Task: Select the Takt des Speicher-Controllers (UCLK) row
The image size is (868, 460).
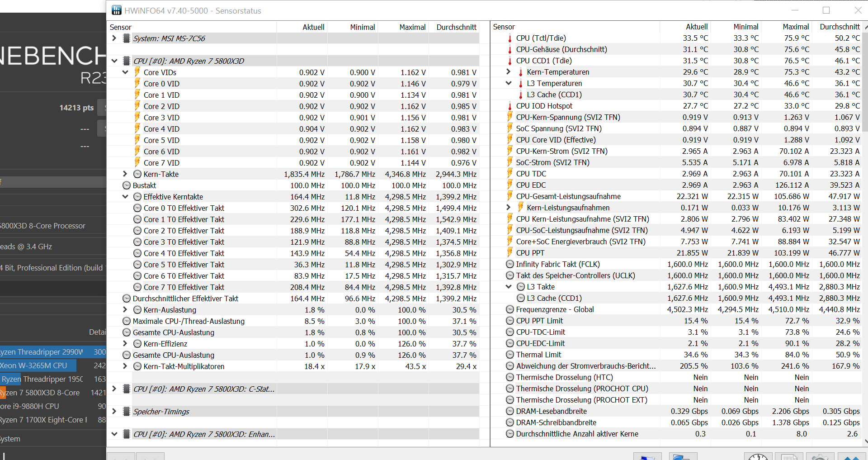Action: (x=677, y=275)
